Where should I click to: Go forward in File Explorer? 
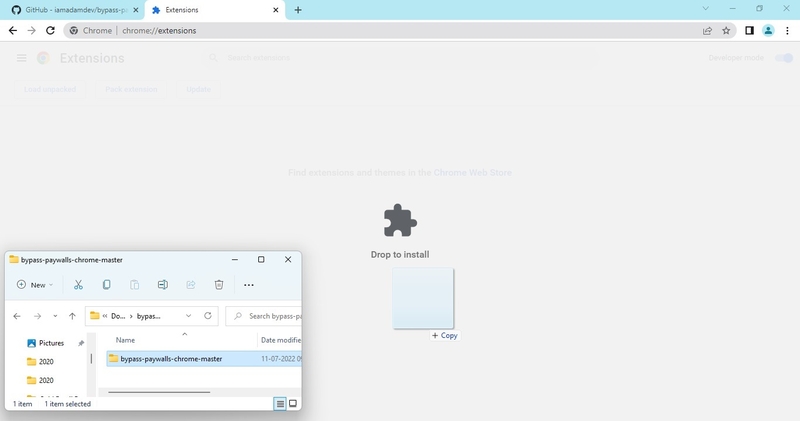click(37, 316)
